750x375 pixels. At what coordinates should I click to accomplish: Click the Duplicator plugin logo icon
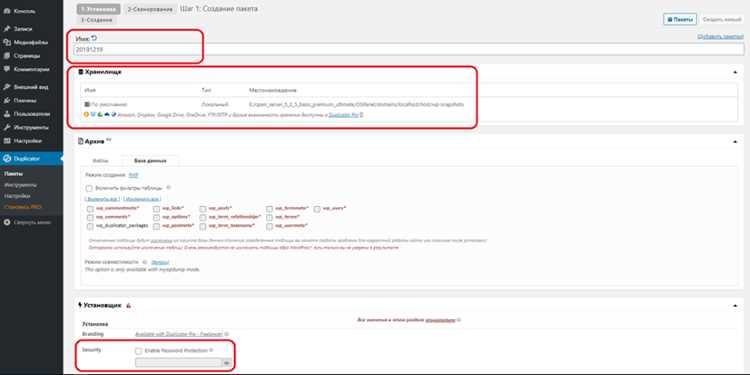tap(7, 158)
